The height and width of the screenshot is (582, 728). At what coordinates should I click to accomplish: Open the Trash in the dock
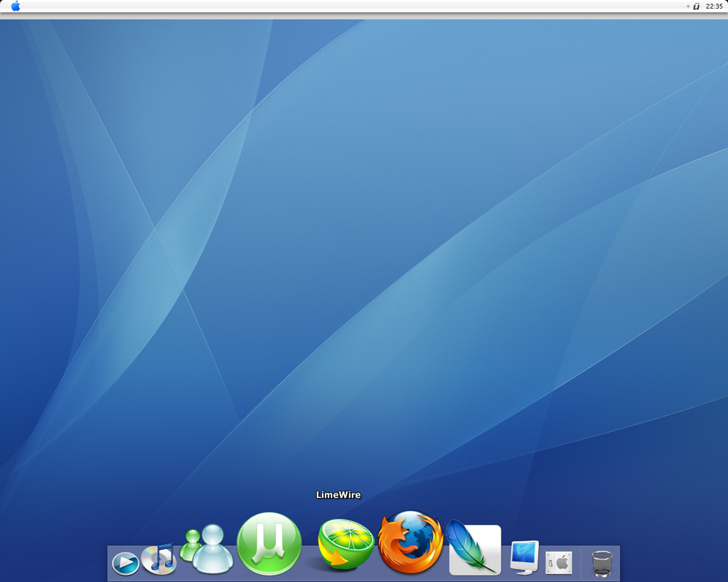pyautogui.click(x=601, y=564)
